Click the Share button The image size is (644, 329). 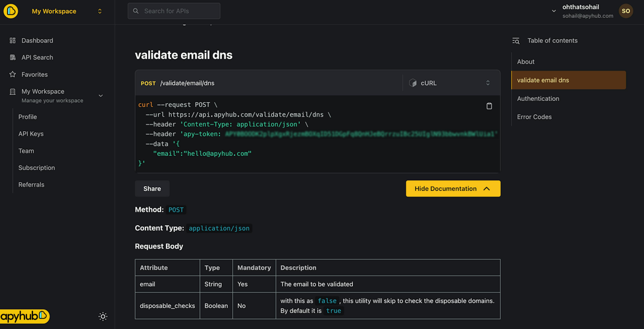pyautogui.click(x=152, y=189)
